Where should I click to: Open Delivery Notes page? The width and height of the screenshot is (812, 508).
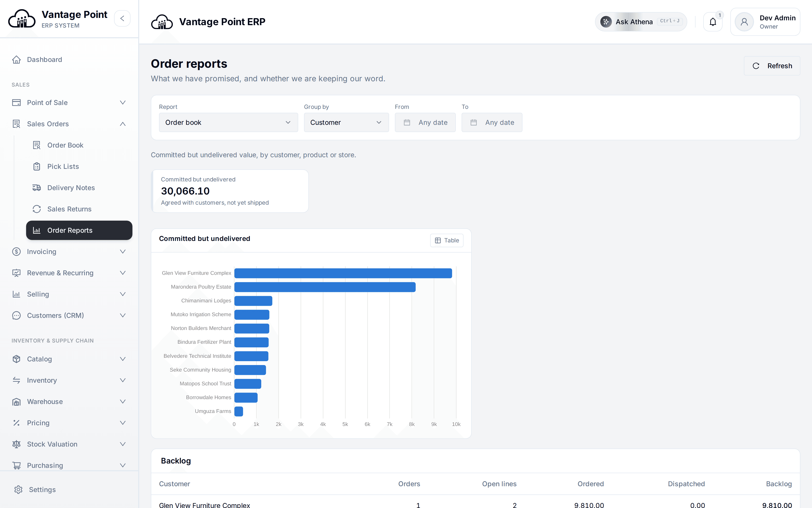click(x=79, y=188)
